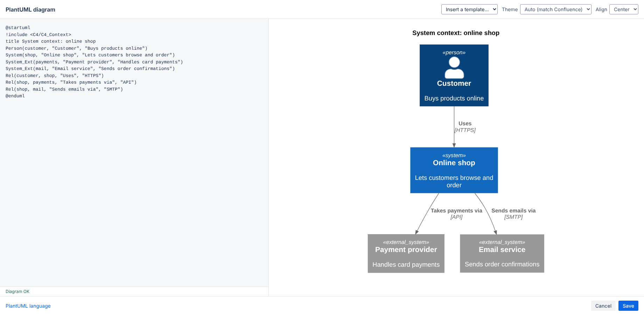644x315 pixels.
Task: Select the 'Buys products online' Customer box
Action: point(454,75)
